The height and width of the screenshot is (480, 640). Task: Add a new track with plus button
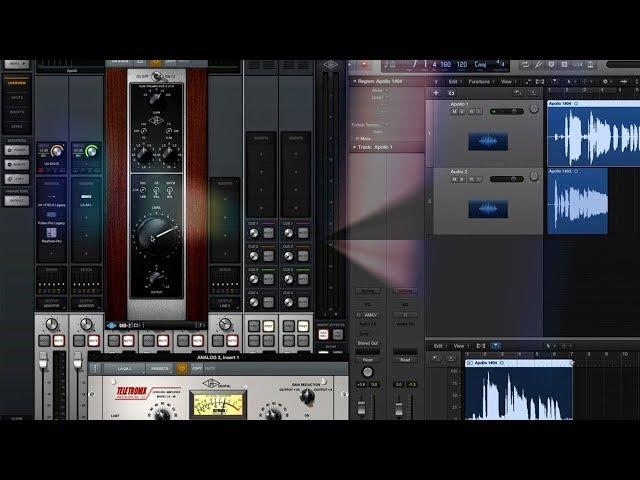436,93
